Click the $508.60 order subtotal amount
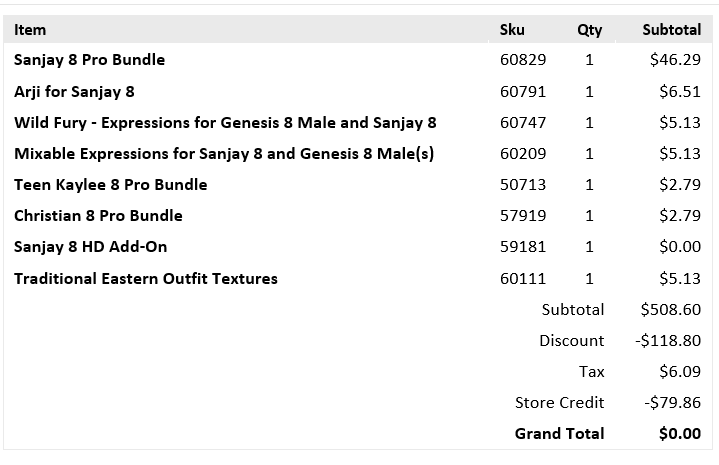Viewport: 719px width, 465px height. click(671, 310)
